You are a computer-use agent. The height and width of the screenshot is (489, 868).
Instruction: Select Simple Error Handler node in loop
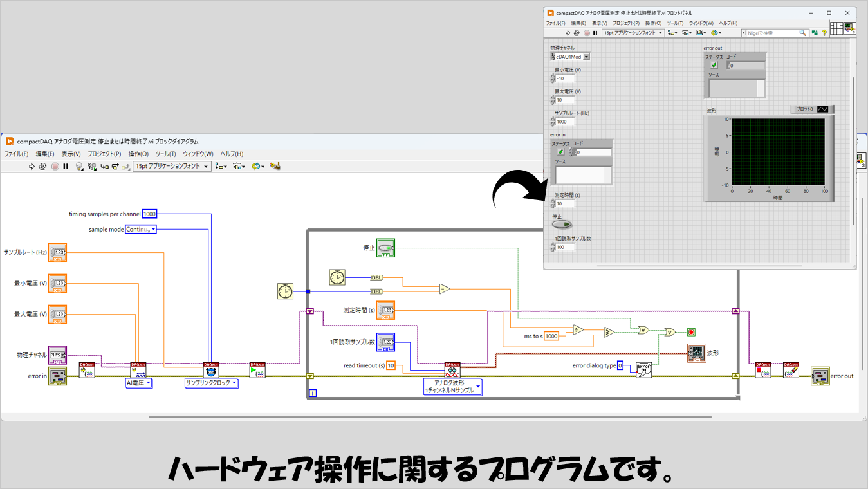pos(643,369)
